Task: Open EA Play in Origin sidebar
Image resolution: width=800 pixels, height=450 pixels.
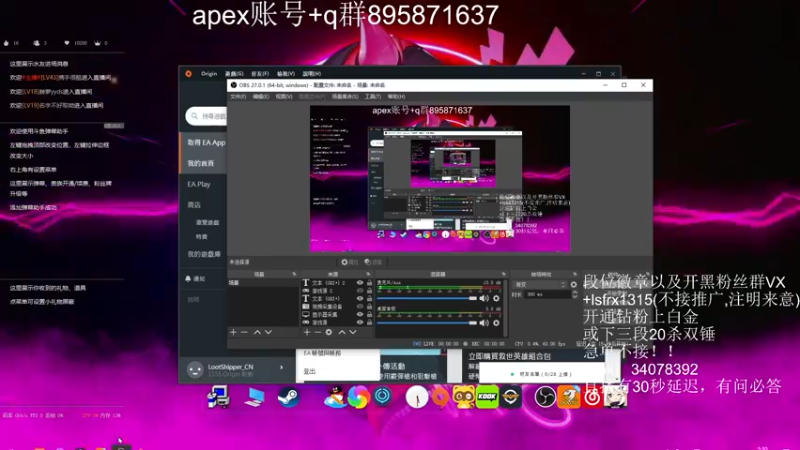Action: 198,184
